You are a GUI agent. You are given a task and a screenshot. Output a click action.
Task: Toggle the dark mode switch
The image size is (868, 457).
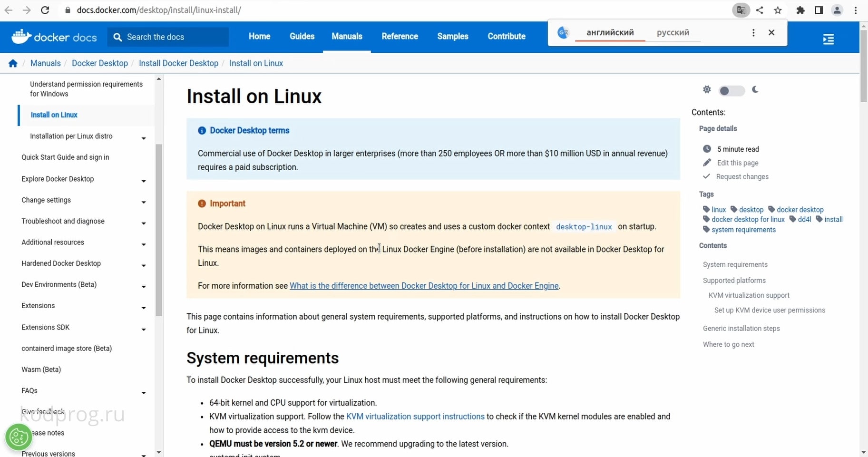(x=731, y=90)
